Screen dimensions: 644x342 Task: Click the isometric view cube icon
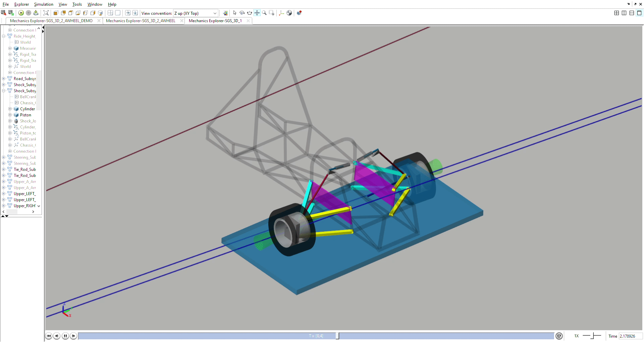100,13
